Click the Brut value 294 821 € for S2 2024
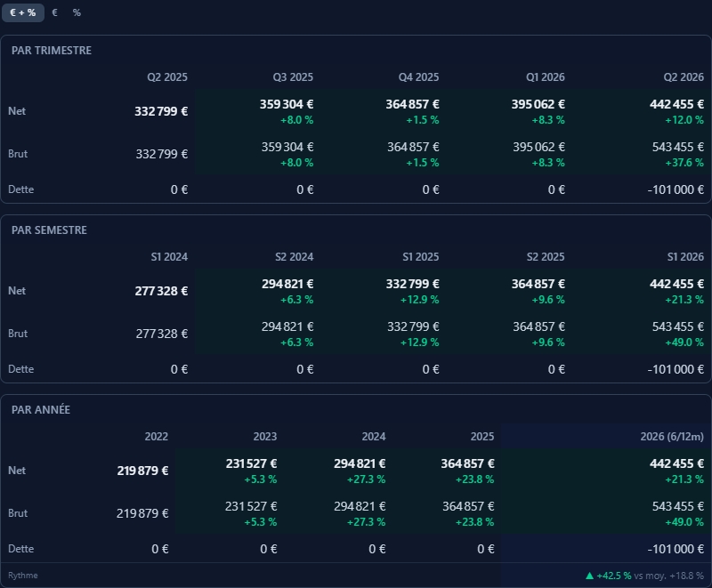 click(x=287, y=326)
